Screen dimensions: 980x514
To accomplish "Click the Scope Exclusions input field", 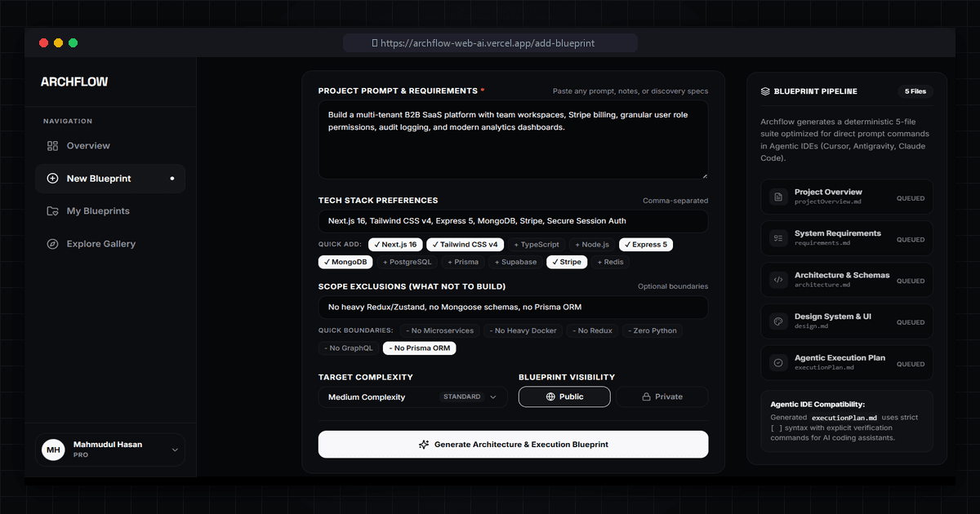I will click(x=514, y=308).
